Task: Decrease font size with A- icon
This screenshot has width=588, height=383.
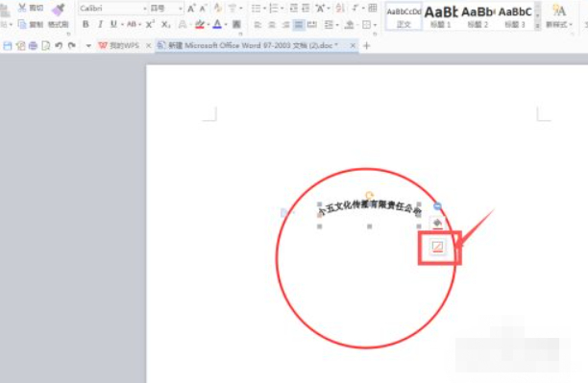Action: point(204,9)
